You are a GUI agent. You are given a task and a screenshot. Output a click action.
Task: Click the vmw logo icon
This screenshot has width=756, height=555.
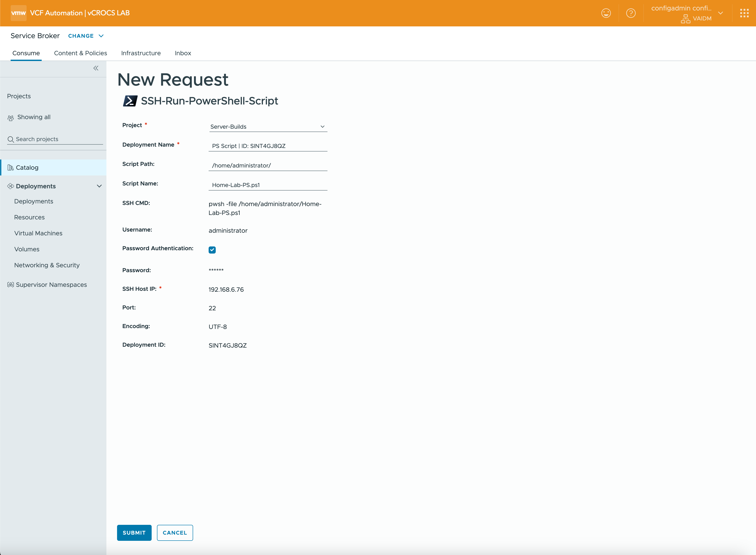pos(18,13)
